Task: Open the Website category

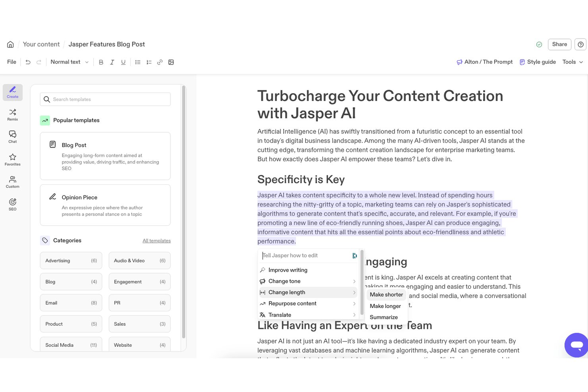Action: coord(140,344)
